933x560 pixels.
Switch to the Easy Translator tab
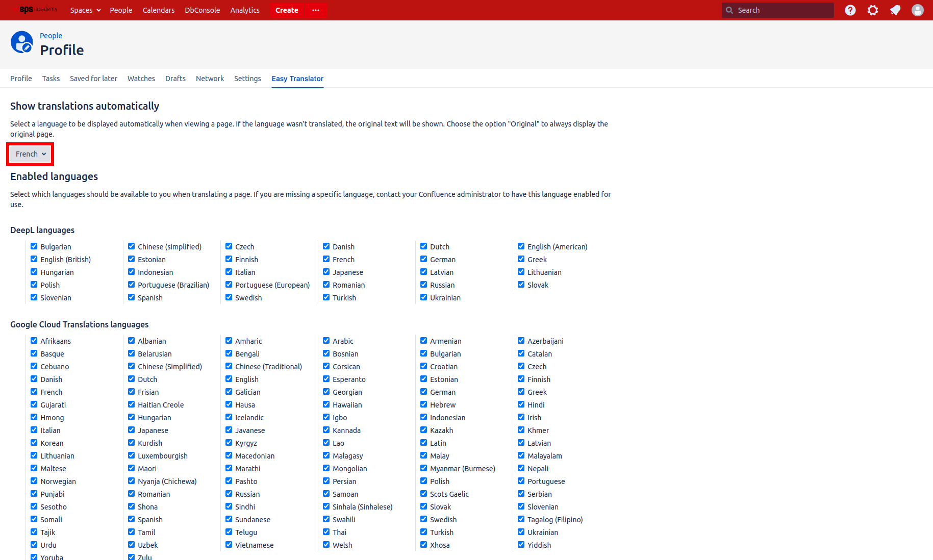[297, 79]
